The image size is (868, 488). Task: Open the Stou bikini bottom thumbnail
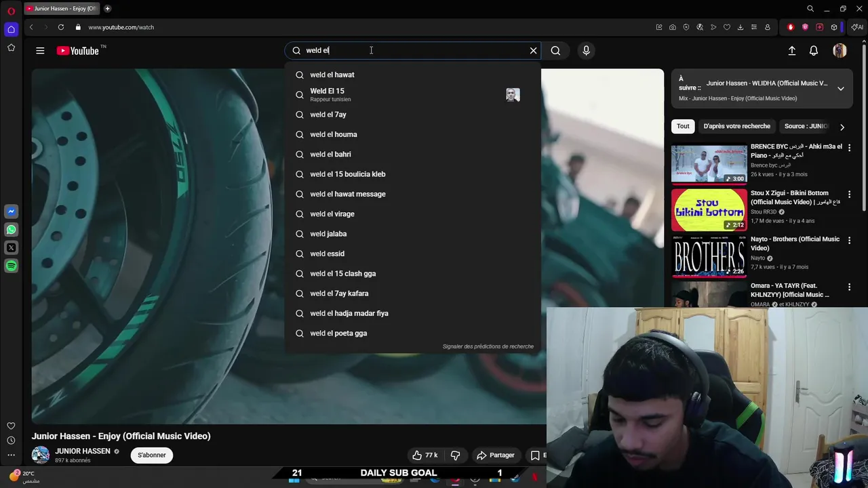coord(709,210)
